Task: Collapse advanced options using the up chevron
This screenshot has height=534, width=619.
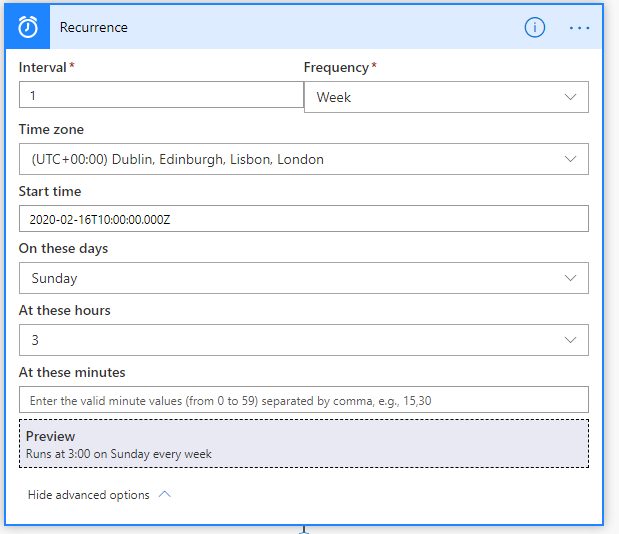Action: (165, 494)
